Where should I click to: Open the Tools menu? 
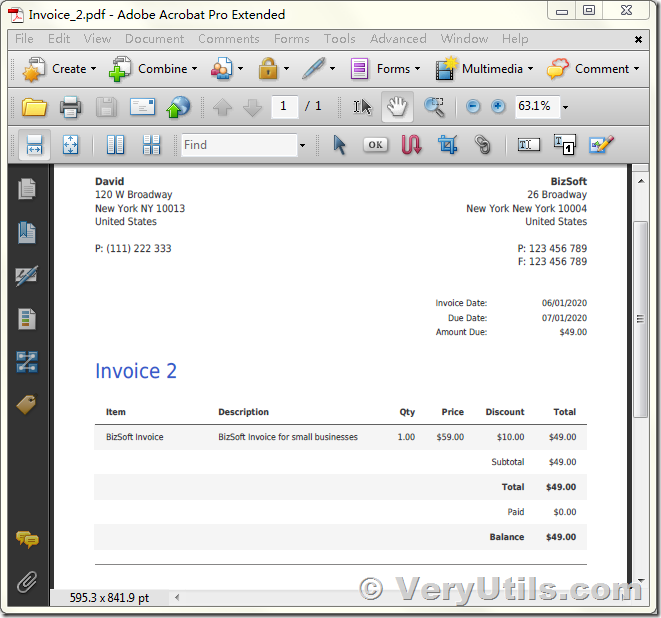coord(340,39)
